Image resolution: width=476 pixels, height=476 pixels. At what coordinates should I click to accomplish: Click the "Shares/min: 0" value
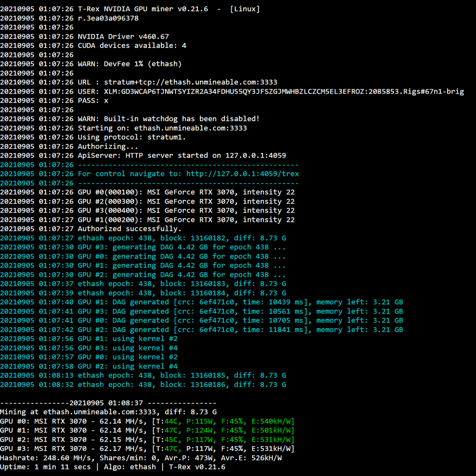pos(128,458)
